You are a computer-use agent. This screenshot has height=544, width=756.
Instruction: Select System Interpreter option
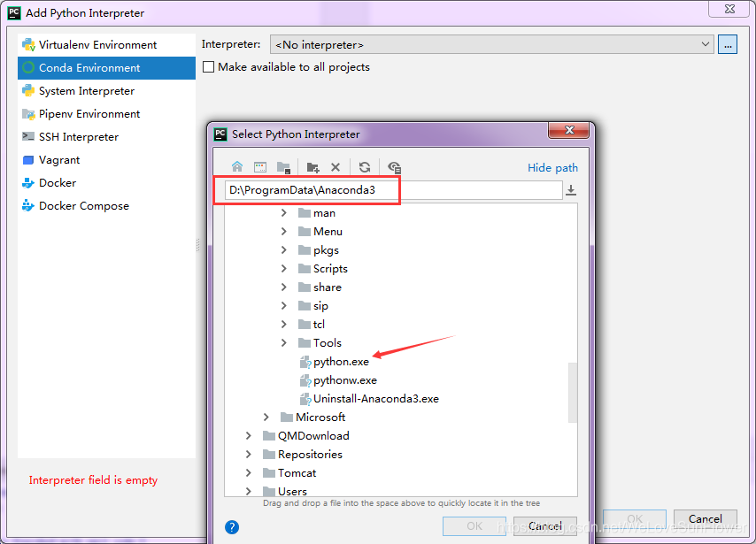[x=106, y=91]
